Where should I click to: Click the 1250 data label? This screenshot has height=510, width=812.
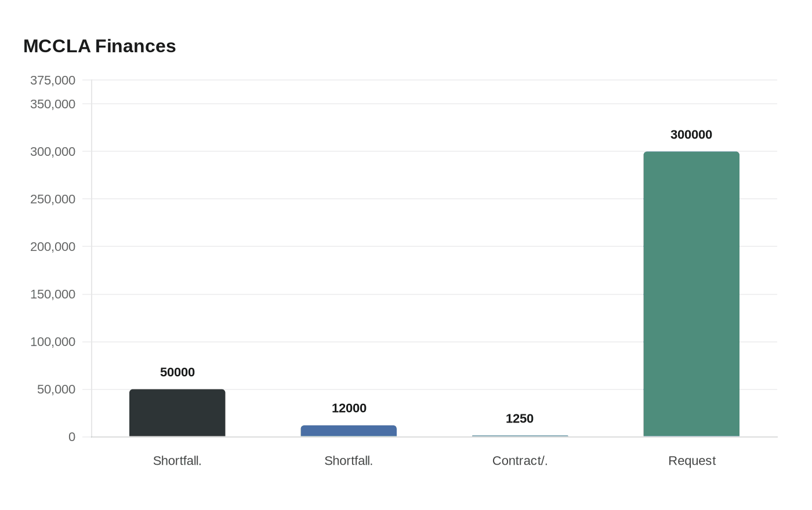point(520,418)
